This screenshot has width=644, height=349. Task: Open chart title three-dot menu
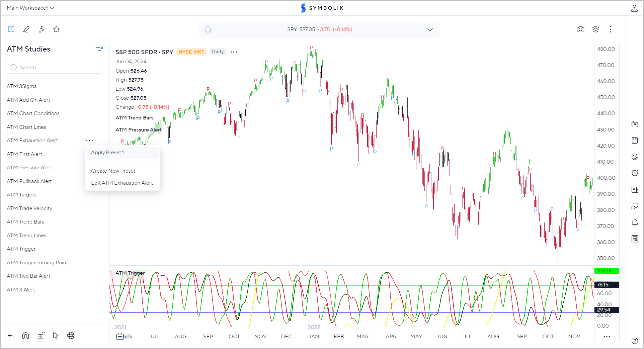click(x=234, y=52)
